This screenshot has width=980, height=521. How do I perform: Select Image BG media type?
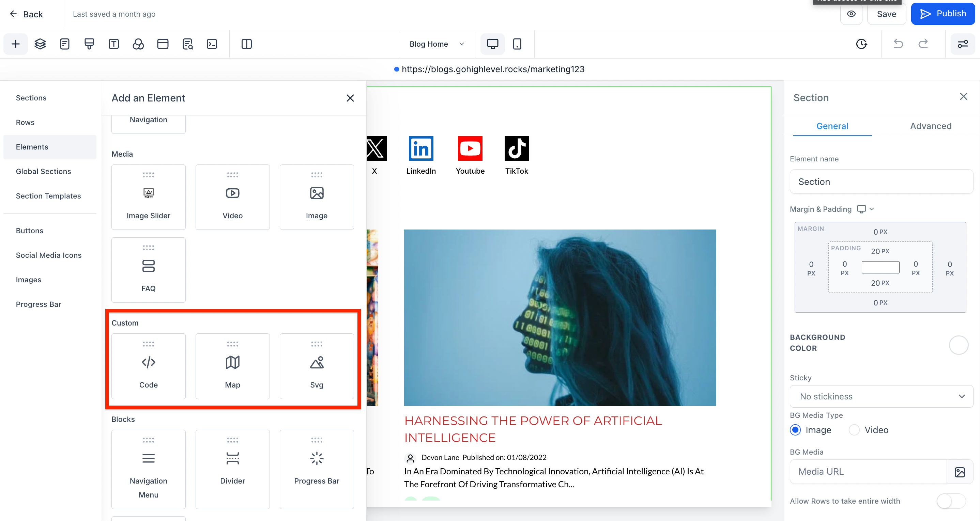(x=795, y=430)
